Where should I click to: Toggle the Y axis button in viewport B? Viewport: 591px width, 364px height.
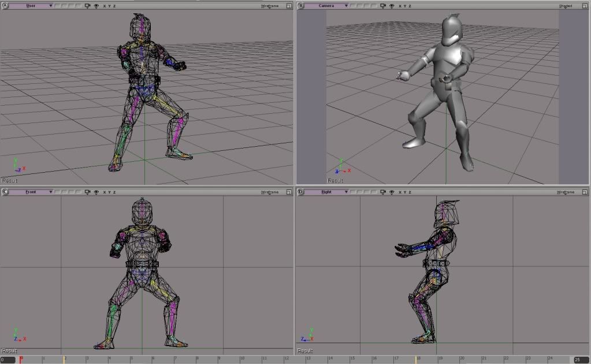405,6
